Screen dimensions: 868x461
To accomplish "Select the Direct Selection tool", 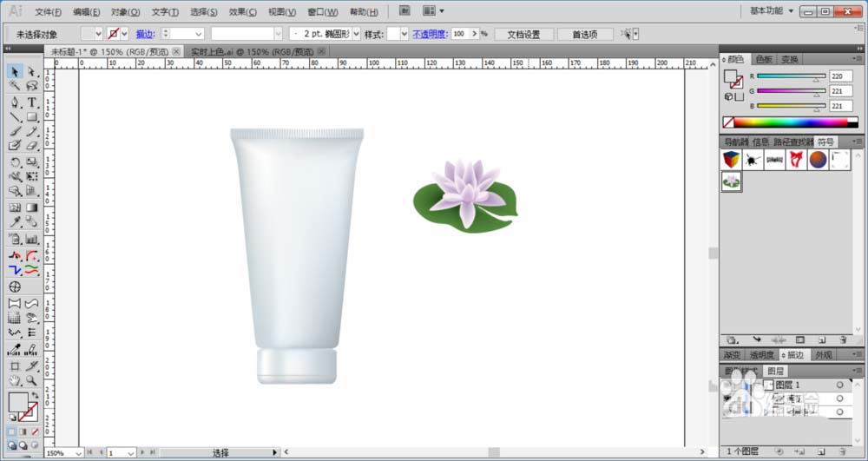I will coord(31,71).
